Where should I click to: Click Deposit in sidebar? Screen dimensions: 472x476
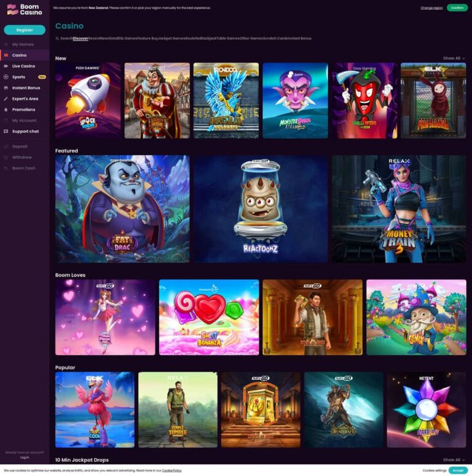20,146
